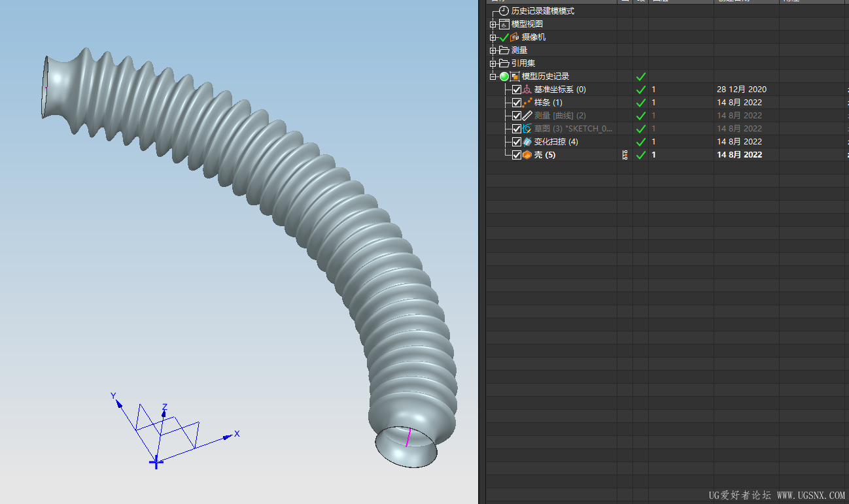Click the magenta seam line on the tube end
The image size is (849, 504).
click(408, 437)
